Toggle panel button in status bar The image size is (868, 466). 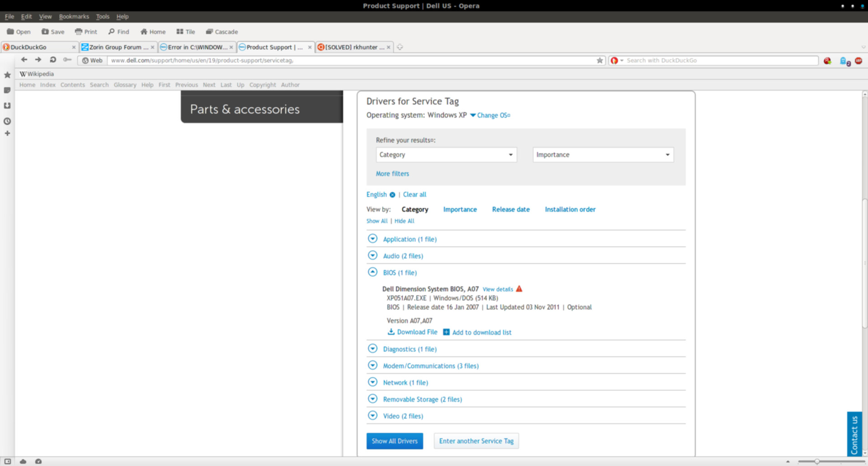8,461
